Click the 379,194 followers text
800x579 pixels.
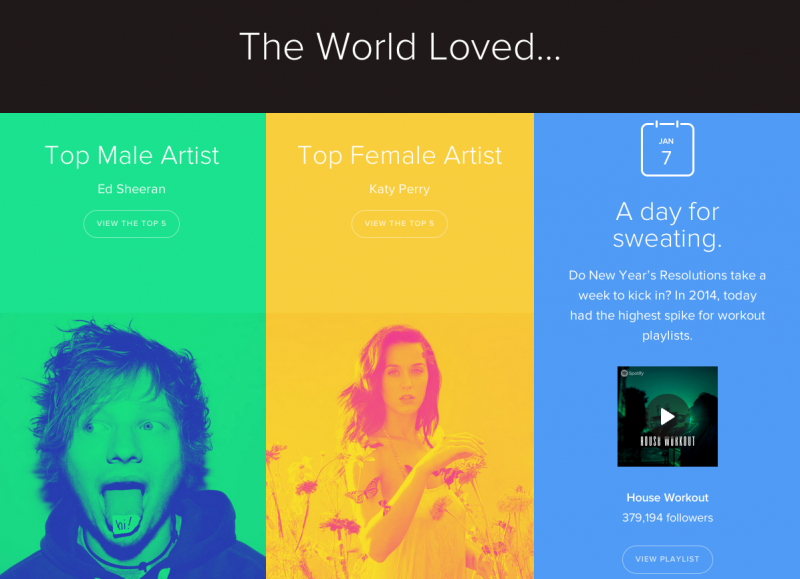click(x=667, y=518)
